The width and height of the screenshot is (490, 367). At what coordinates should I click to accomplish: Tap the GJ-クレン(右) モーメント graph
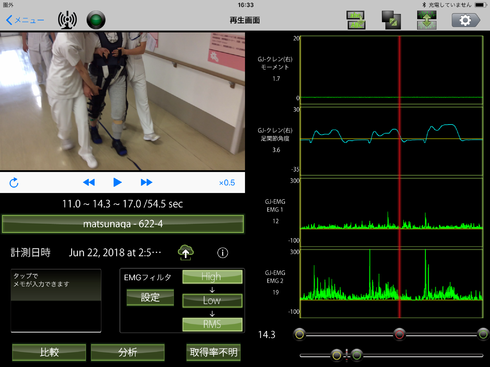click(x=392, y=70)
